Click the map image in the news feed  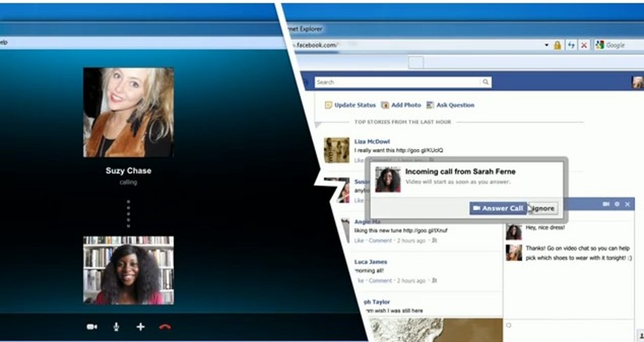pyautogui.click(x=435, y=330)
